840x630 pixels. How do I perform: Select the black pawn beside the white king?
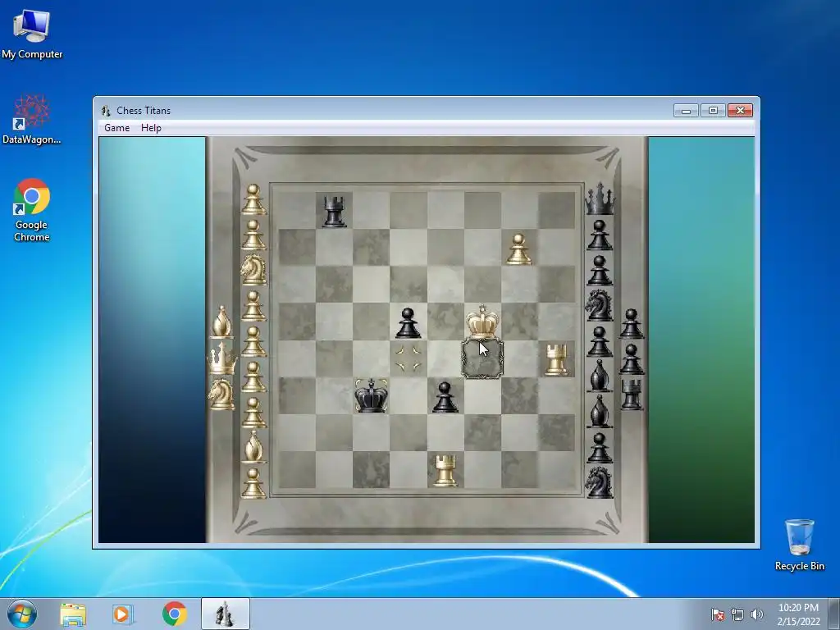coord(409,323)
